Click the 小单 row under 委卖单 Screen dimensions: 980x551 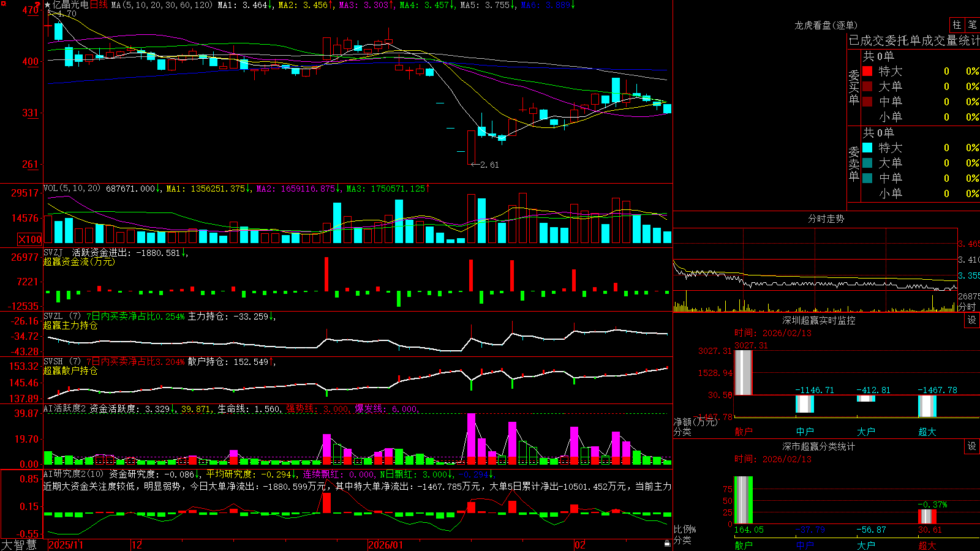[921, 193]
